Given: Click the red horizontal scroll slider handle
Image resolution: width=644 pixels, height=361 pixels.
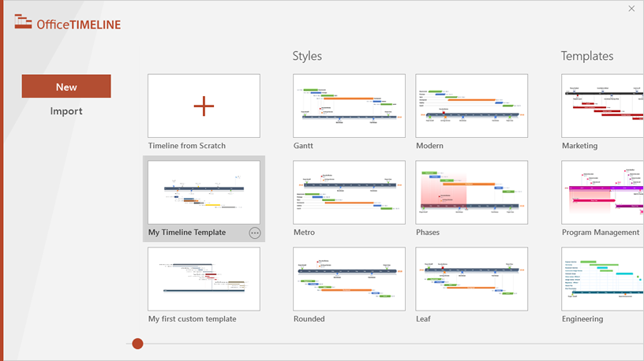Looking at the screenshot, I should pyautogui.click(x=138, y=344).
